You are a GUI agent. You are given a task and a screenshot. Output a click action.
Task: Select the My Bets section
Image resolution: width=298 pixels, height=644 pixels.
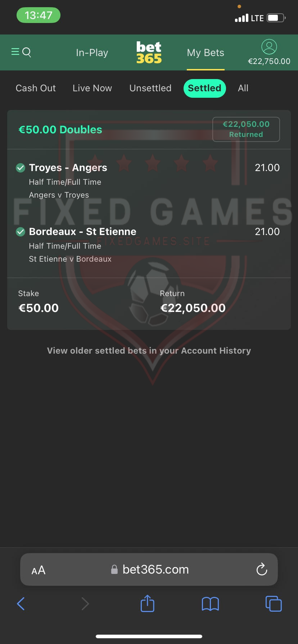pos(206,53)
